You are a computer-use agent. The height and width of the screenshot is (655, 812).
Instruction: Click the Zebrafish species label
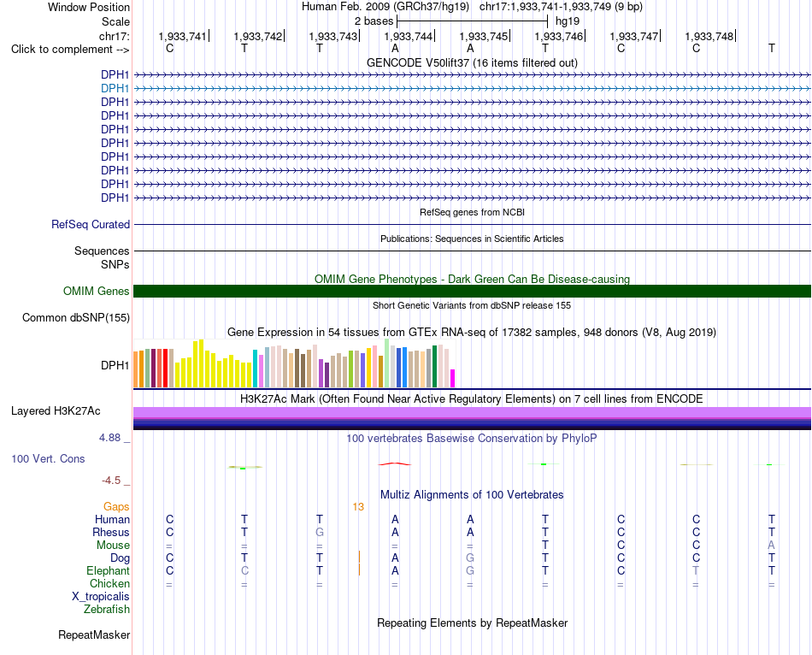(107, 610)
